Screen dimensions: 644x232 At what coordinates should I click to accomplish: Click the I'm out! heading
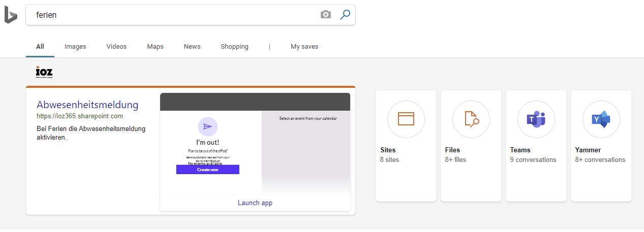pyautogui.click(x=207, y=143)
